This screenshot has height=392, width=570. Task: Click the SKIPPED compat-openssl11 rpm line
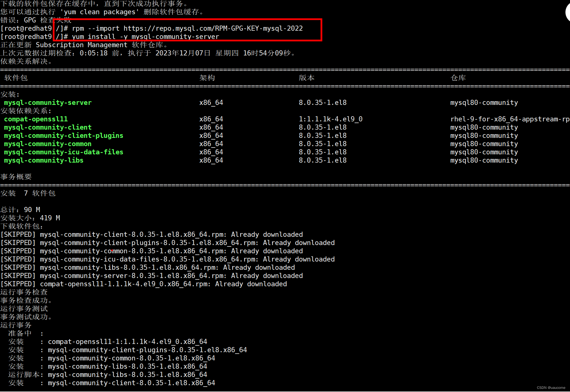(144, 284)
